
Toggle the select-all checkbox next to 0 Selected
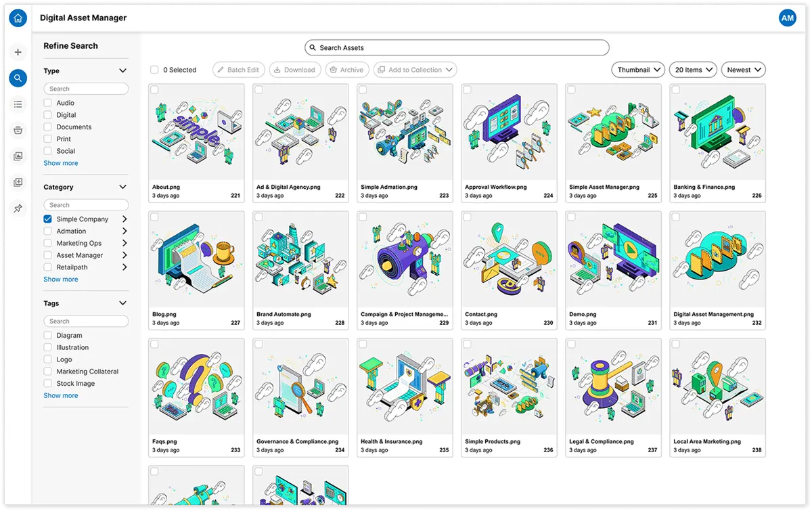pyautogui.click(x=154, y=70)
